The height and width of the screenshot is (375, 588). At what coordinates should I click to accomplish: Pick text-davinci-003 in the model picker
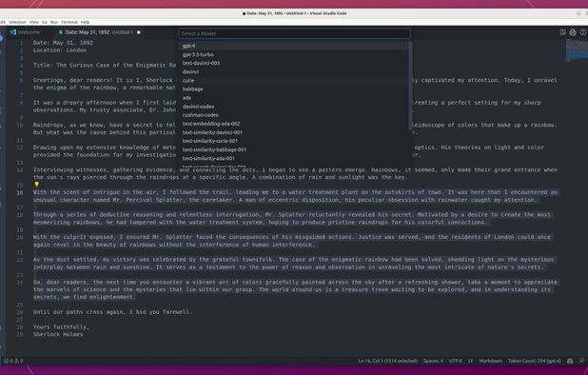[x=294, y=63]
